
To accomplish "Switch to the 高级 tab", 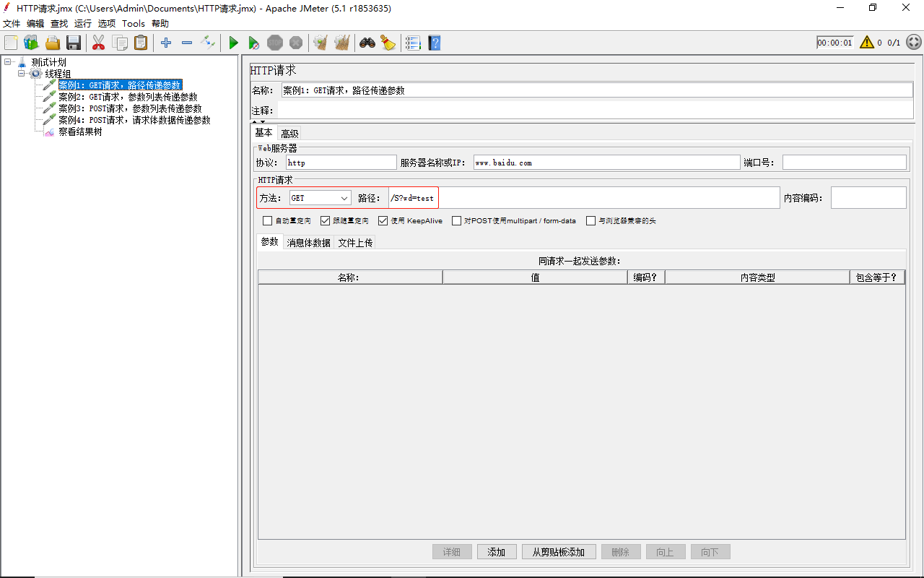I will pos(289,134).
